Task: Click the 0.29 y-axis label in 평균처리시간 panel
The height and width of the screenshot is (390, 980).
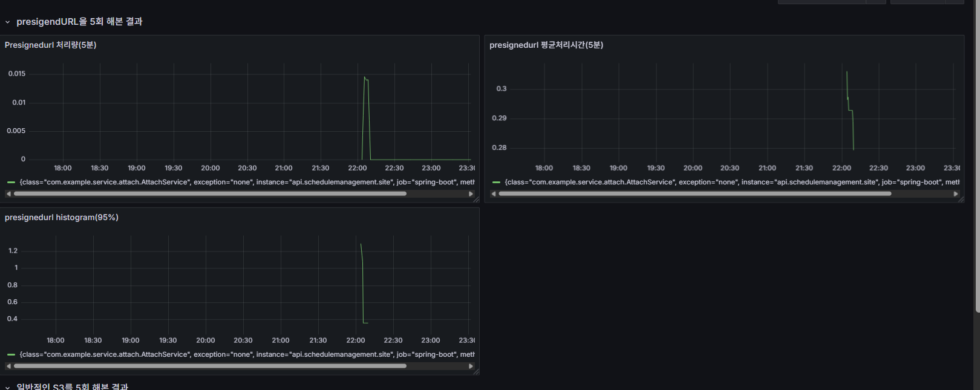Action: 499,118
